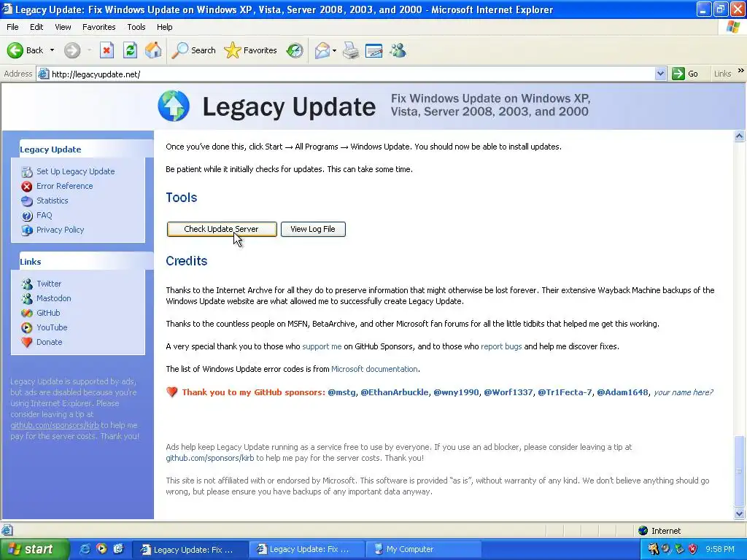747x560 pixels.
Task: Go to the Home page icon
Action: click(x=153, y=50)
